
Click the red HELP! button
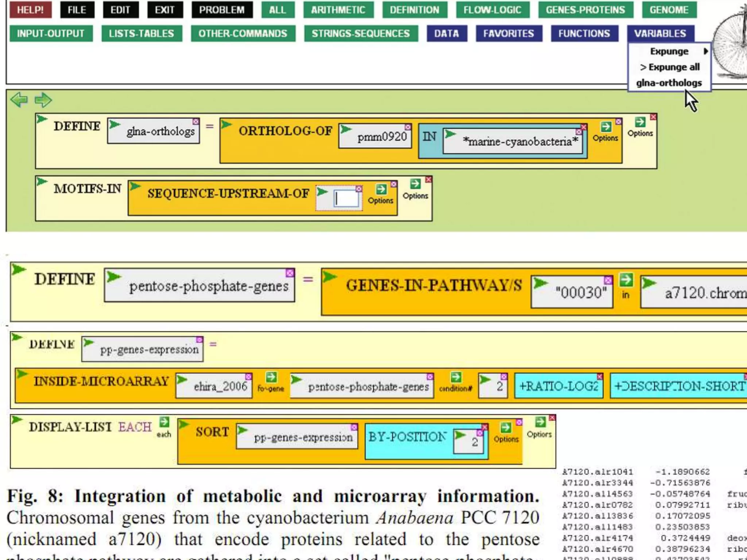[30, 10]
